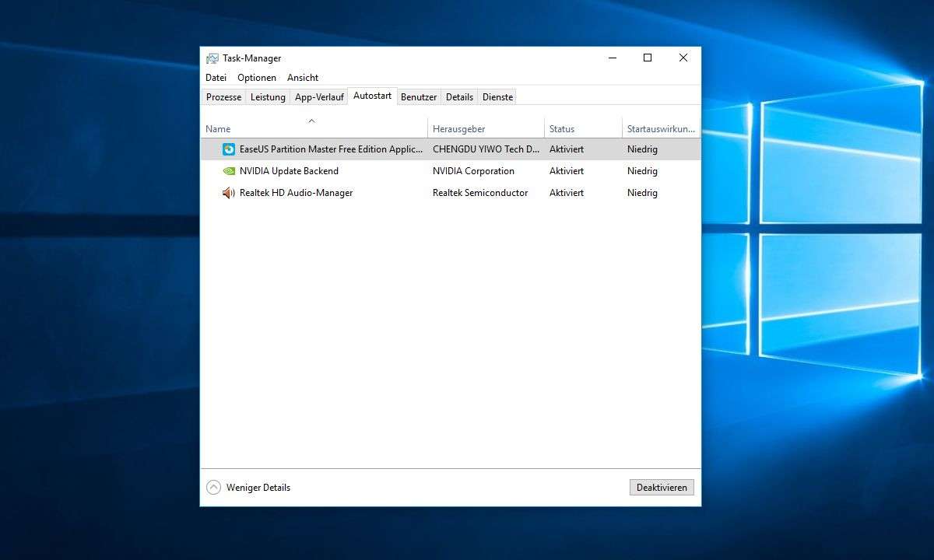
Task: Open the Ansicht menu
Action: [303, 78]
